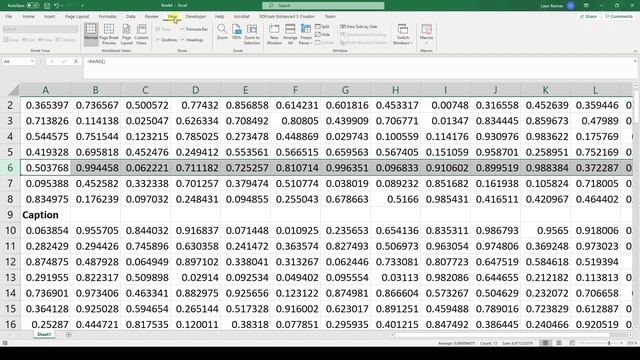This screenshot has width=640, height=360.
Task: Open Page Break Preview
Action: click(x=109, y=33)
